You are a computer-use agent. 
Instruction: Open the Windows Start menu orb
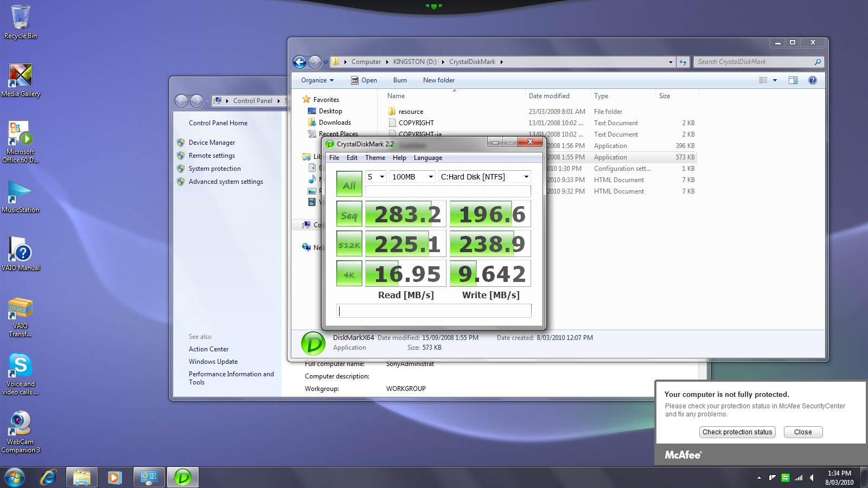pyautogui.click(x=15, y=477)
